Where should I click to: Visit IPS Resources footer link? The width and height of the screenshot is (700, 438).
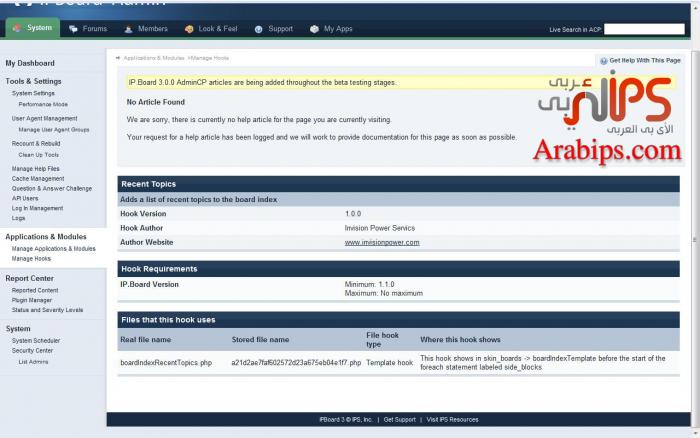(452, 420)
